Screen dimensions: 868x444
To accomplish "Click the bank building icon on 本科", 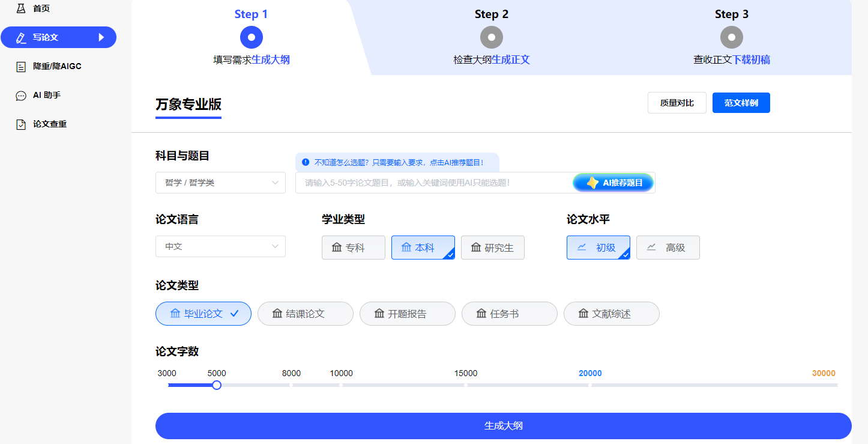I will tap(406, 248).
